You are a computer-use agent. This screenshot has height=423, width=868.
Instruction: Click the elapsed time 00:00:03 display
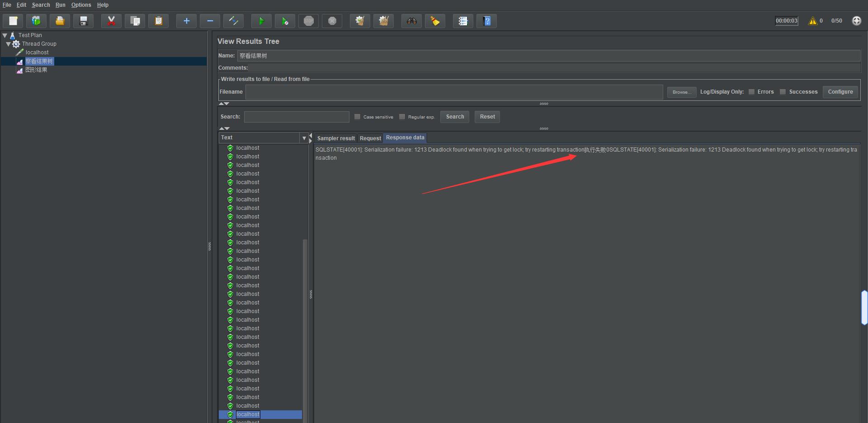point(787,21)
